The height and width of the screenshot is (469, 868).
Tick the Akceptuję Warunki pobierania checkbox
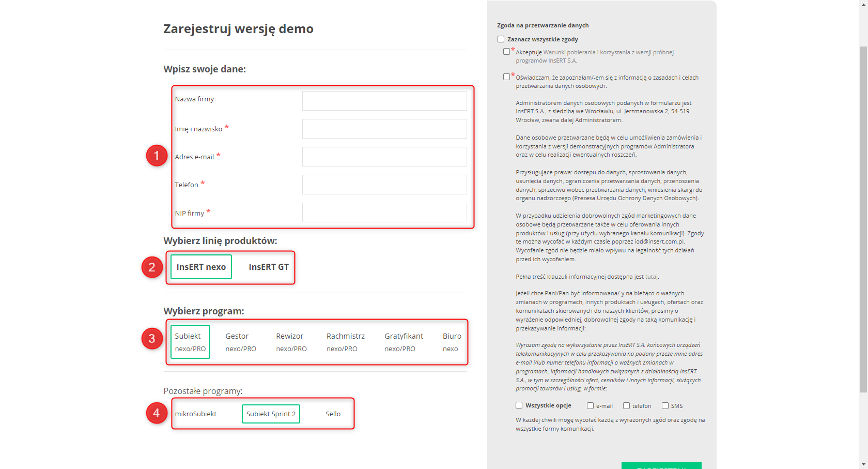(x=506, y=51)
